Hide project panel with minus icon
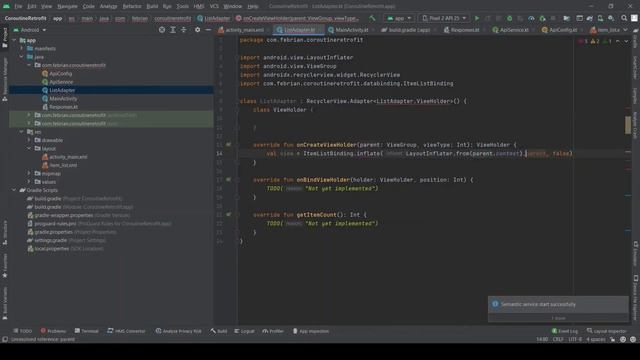 coord(208,30)
